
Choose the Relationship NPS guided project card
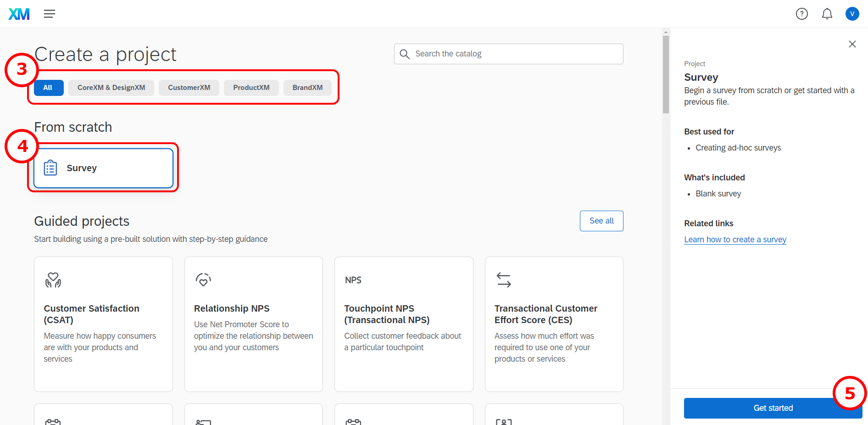[x=253, y=324]
